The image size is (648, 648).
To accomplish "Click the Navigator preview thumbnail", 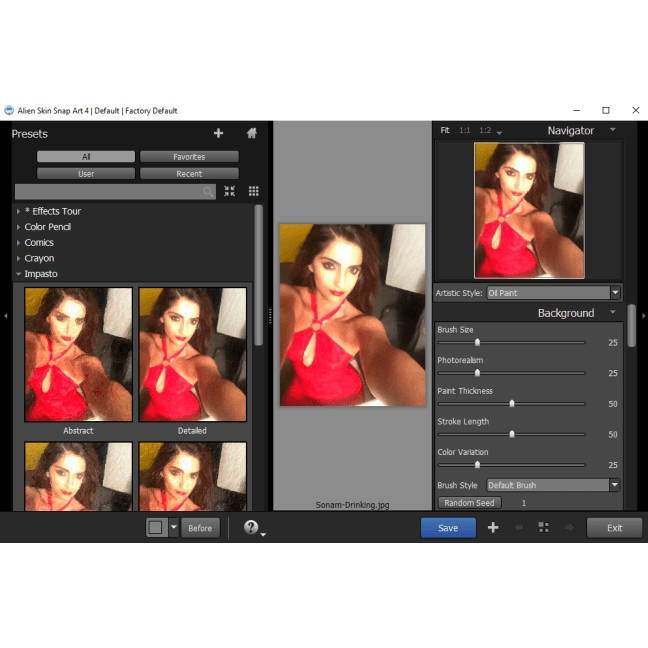I will pyautogui.click(x=529, y=210).
